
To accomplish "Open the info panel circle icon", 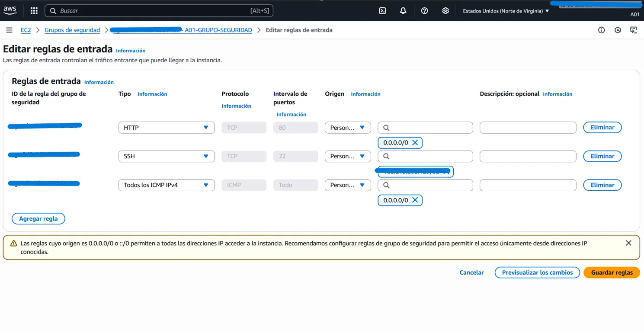I will (601, 30).
